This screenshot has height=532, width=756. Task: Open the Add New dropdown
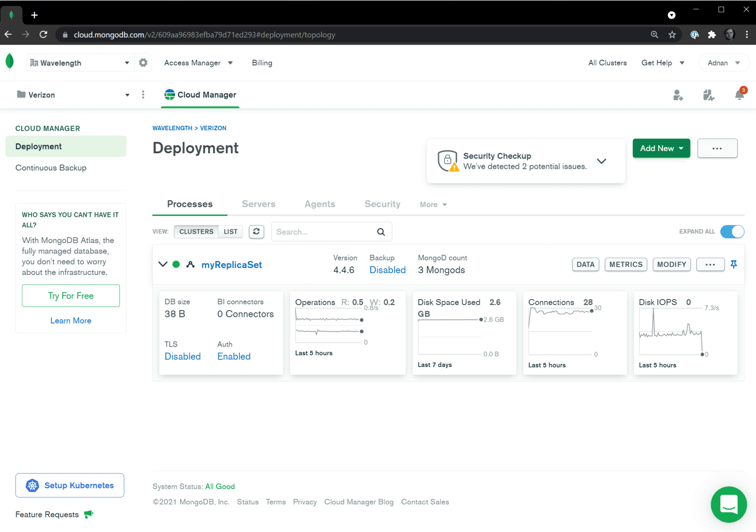661,148
